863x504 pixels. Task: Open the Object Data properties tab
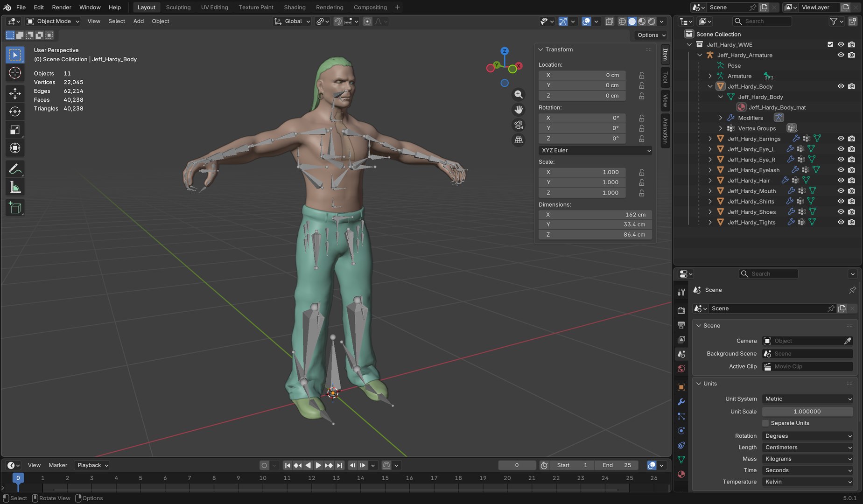(x=681, y=460)
